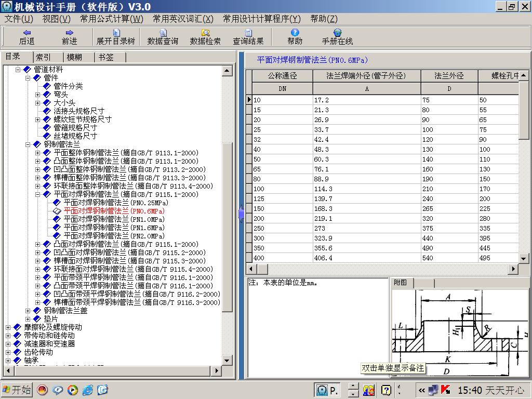532x399 pixels.
Task: Open the application icon in the title bar
Action: point(6,6)
